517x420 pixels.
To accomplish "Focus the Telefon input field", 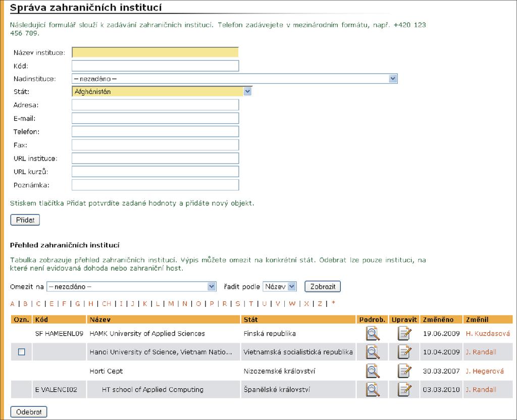I will (156, 132).
